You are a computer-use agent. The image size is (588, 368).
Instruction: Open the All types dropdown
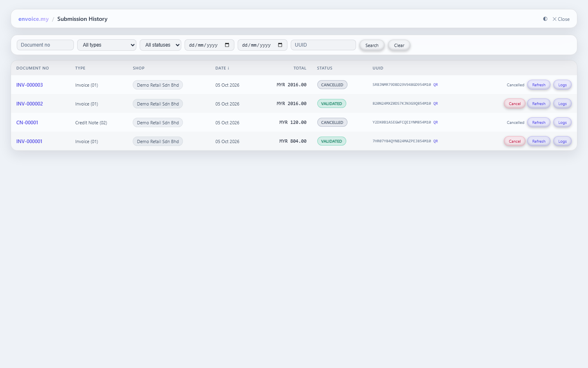(107, 45)
